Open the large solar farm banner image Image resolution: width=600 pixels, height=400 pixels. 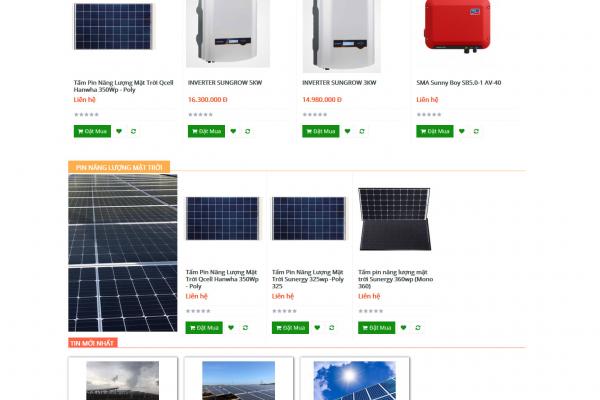click(x=122, y=252)
